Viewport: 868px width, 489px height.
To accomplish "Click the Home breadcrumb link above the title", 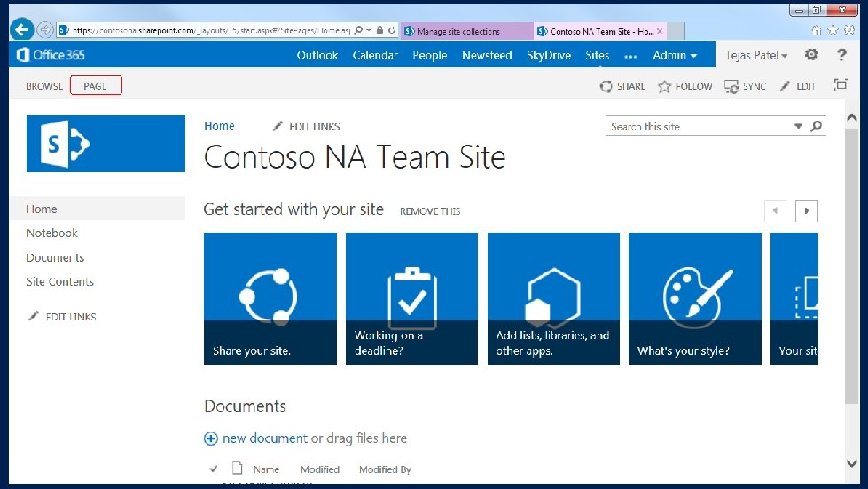I will pos(219,126).
